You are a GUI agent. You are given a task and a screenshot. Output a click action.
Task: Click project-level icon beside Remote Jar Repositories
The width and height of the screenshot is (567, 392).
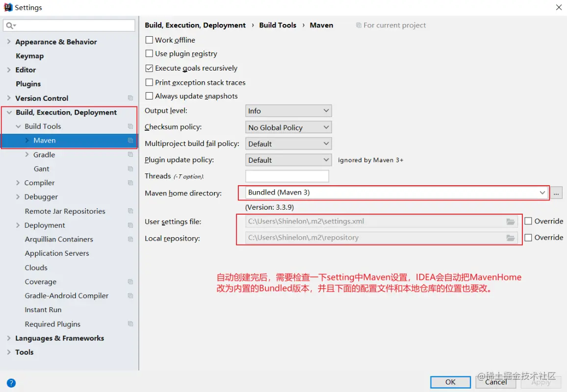(130, 211)
